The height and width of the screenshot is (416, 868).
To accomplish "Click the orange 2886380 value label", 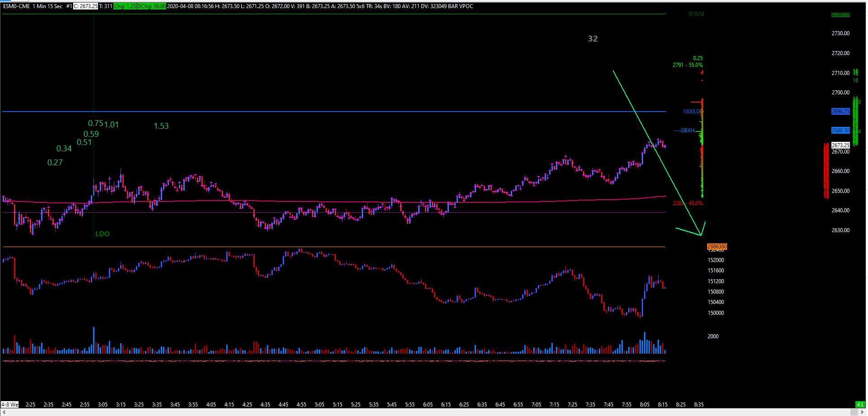I will pos(717,247).
